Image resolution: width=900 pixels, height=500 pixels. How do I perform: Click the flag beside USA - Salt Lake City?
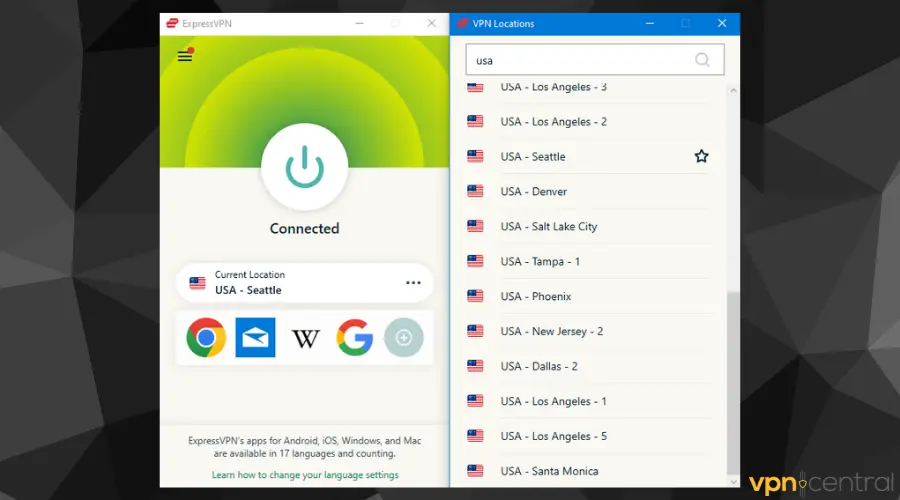click(x=475, y=226)
